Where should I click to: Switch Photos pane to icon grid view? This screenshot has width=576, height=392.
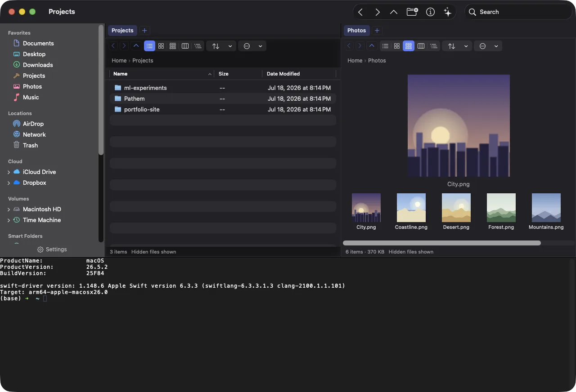(x=397, y=46)
